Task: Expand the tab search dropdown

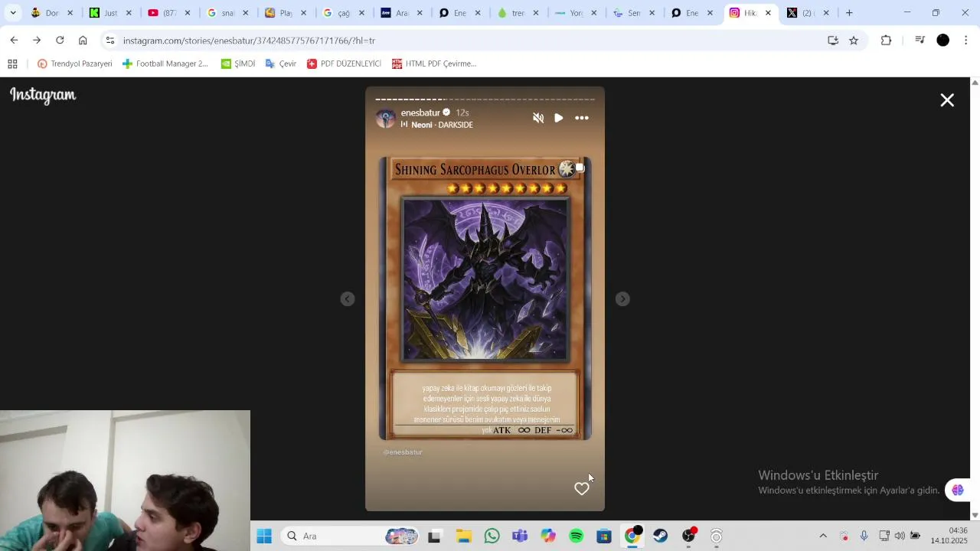Action: pyautogui.click(x=13, y=13)
